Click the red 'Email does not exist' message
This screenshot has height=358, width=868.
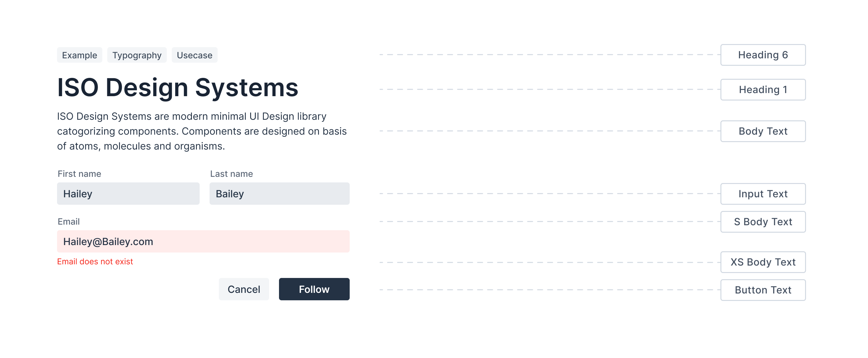pyautogui.click(x=95, y=261)
